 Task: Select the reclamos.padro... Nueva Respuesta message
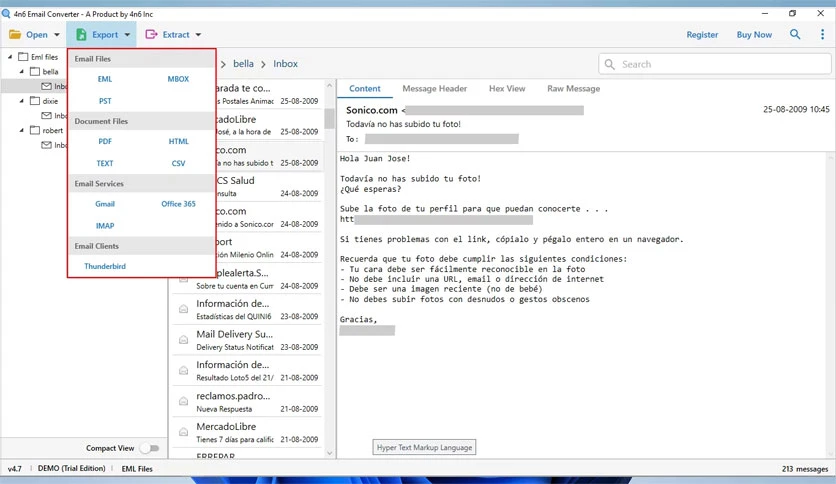click(247, 402)
